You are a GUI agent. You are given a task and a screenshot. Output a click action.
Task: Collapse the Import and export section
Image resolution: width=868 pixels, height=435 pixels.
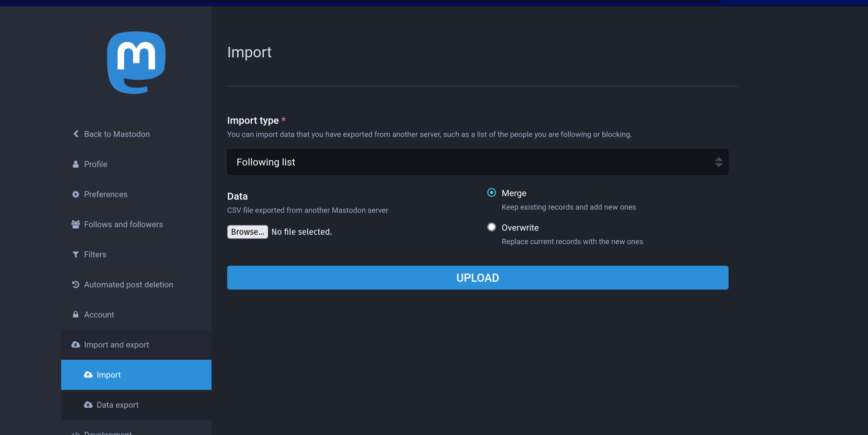(x=116, y=345)
